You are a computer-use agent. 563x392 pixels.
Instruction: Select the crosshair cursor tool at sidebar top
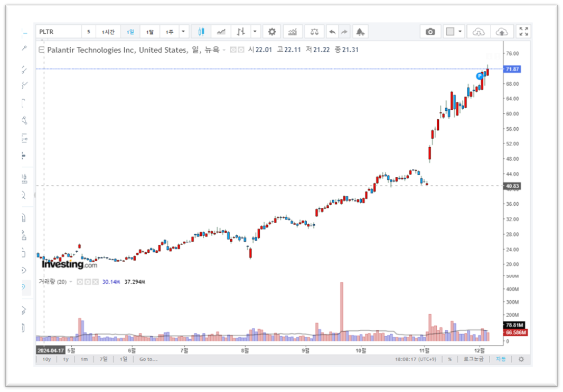pyautogui.click(x=24, y=33)
